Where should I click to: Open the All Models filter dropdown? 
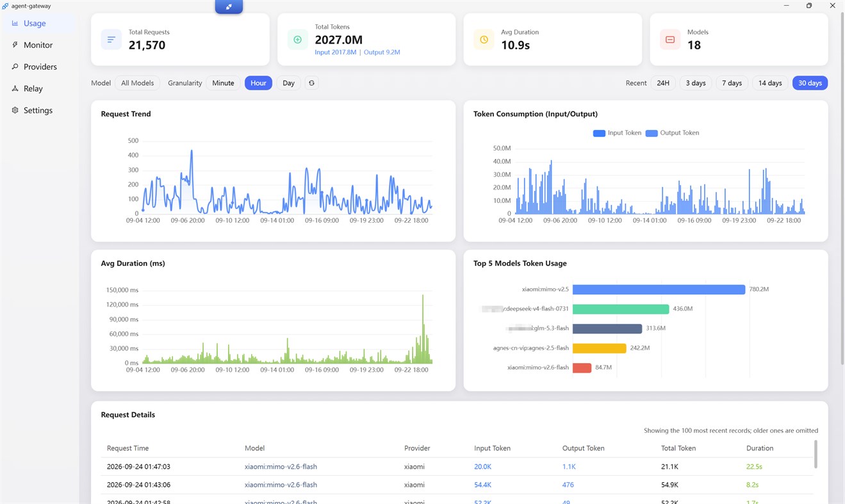click(138, 83)
